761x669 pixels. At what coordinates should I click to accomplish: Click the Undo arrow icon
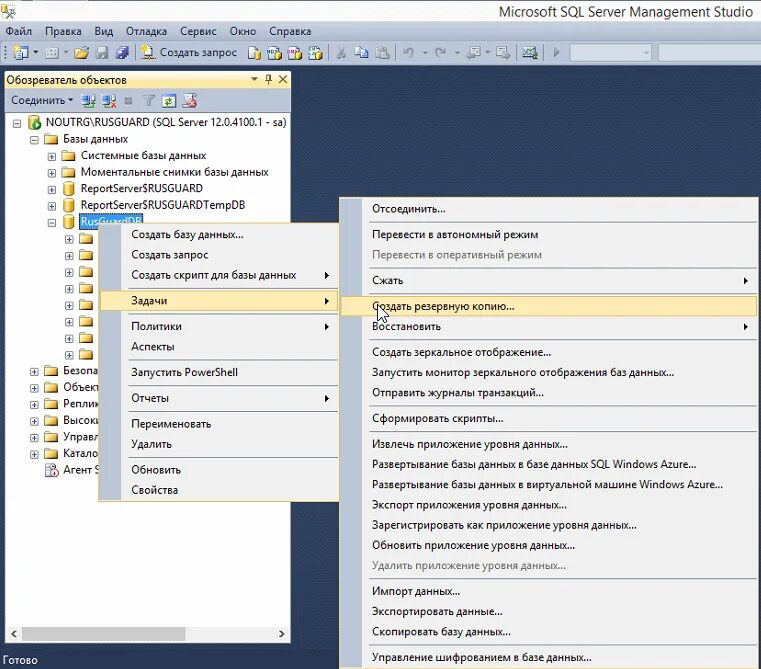(x=408, y=52)
